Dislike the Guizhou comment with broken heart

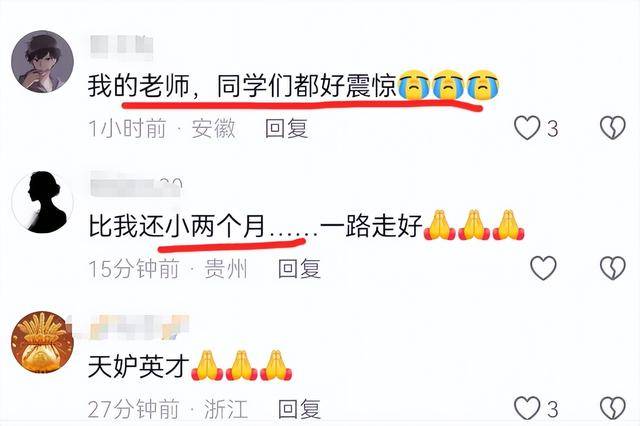(612, 268)
